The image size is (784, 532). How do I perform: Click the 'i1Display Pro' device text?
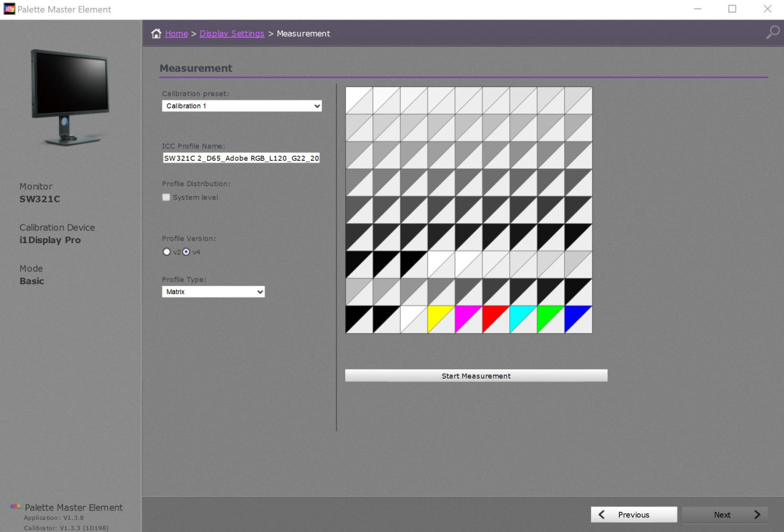(x=50, y=240)
